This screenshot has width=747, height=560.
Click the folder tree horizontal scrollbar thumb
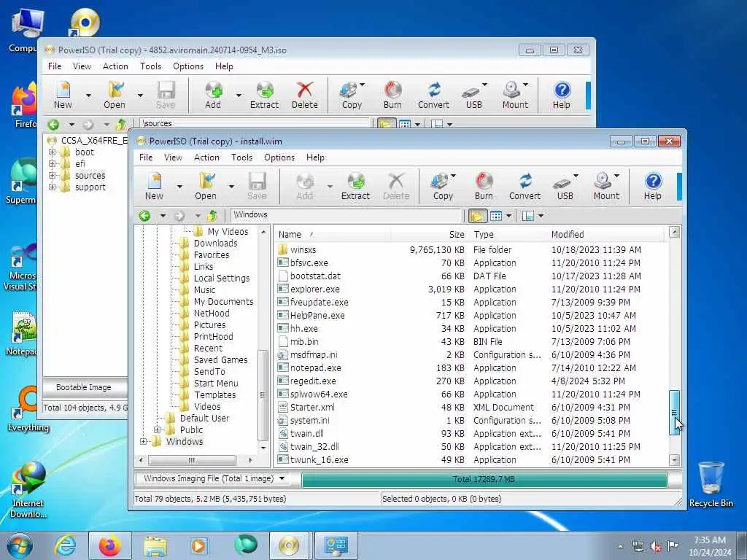(x=192, y=460)
